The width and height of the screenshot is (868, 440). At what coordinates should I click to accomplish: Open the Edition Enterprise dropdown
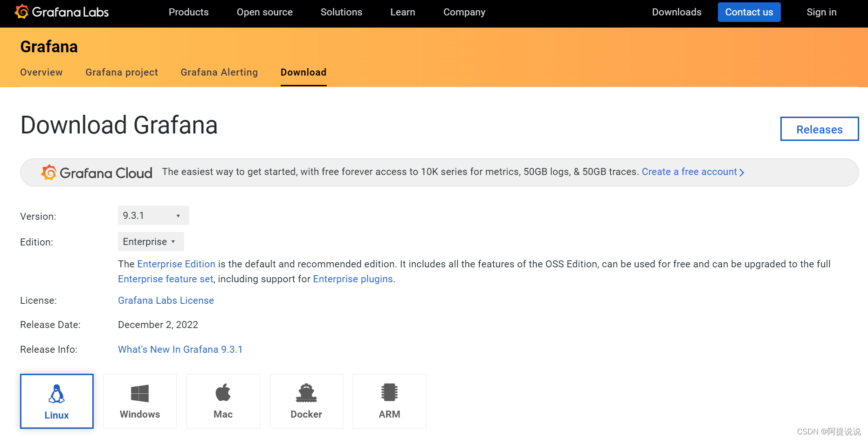point(151,242)
